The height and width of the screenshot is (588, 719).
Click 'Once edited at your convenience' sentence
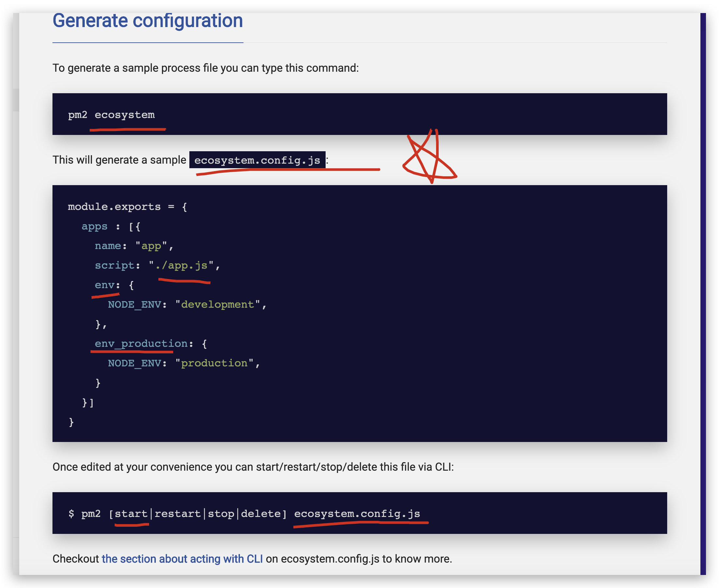(253, 467)
